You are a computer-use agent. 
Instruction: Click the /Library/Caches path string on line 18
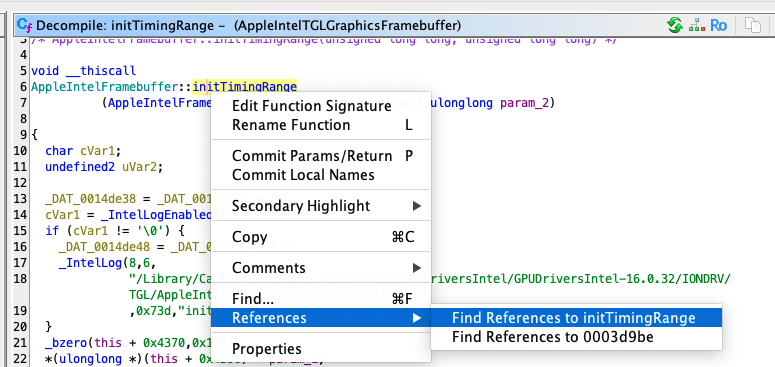coord(429,279)
